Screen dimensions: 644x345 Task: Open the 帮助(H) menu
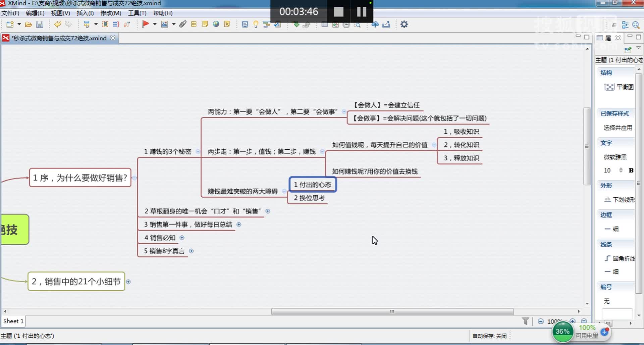click(163, 13)
